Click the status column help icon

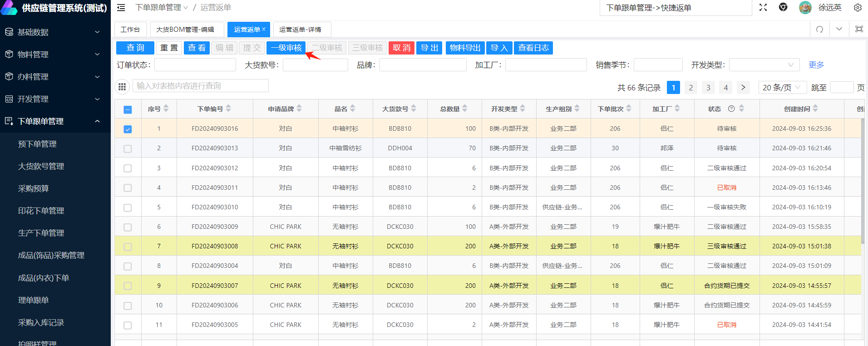731,109
